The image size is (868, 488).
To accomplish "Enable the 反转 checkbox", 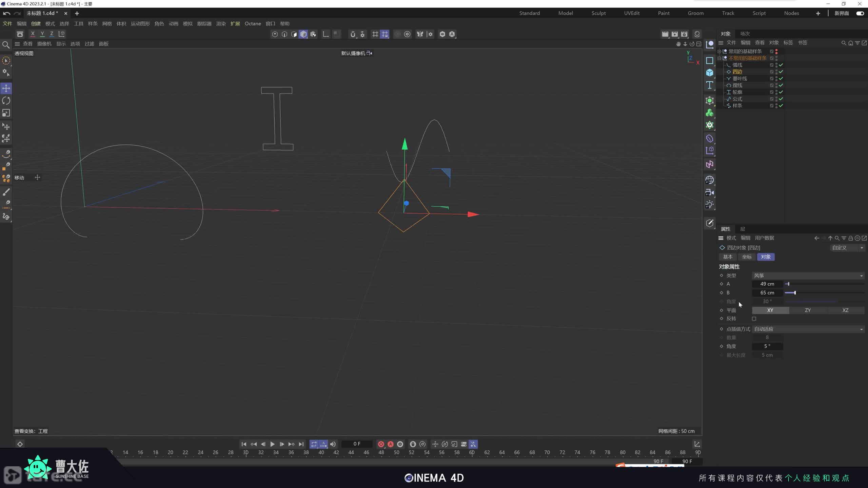I will coord(754,319).
